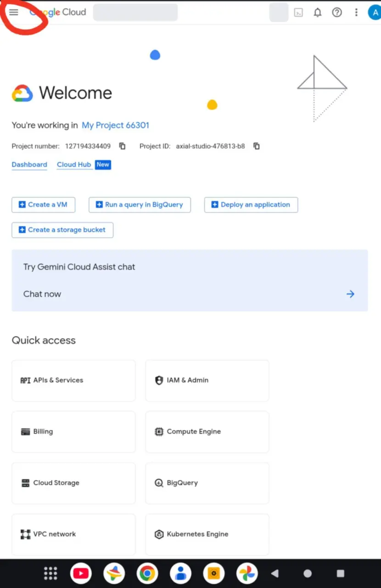Open the hamburger navigation menu
The width and height of the screenshot is (381, 588).
point(14,12)
